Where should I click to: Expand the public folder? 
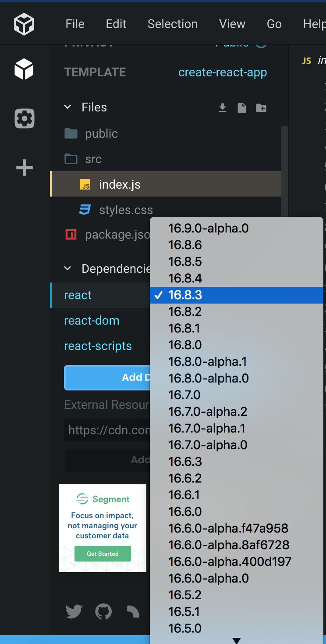[91, 134]
